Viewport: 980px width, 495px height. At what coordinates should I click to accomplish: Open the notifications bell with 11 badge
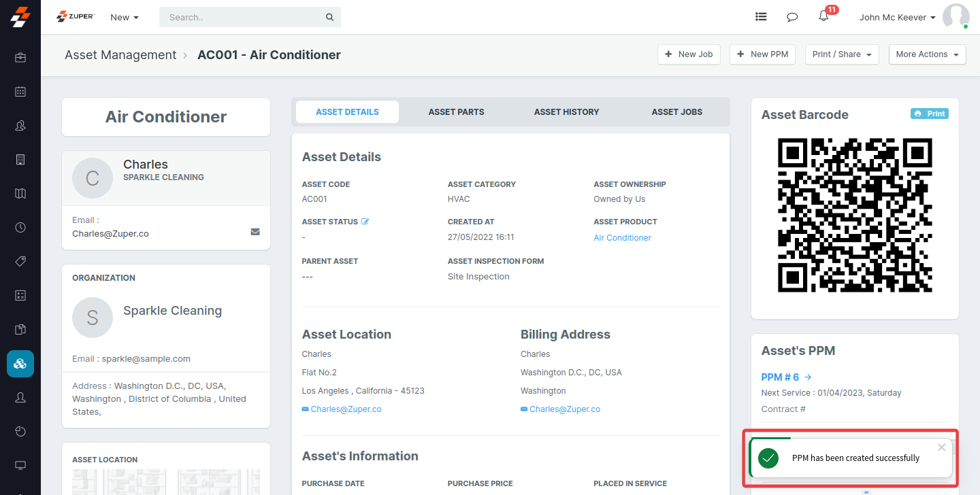coord(824,17)
